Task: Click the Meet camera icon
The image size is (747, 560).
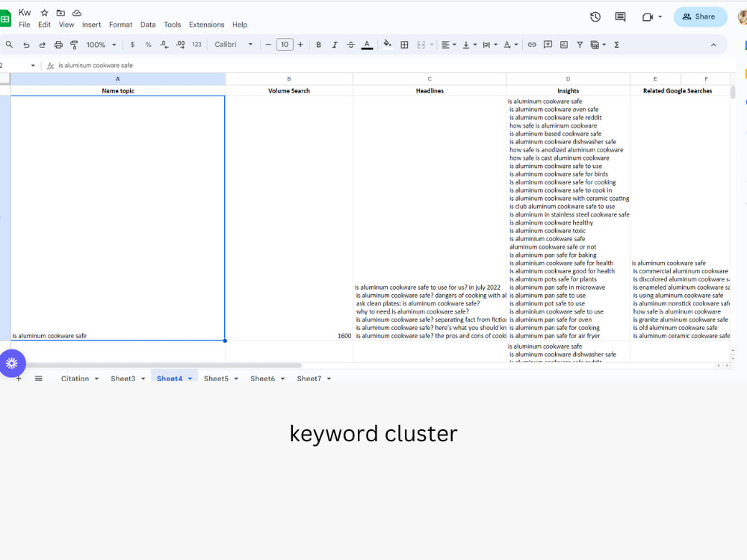Action: (x=647, y=17)
